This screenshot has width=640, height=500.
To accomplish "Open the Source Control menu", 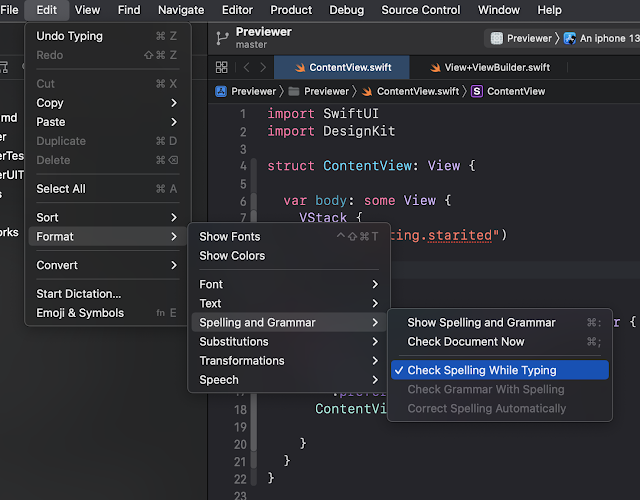I will tap(421, 10).
